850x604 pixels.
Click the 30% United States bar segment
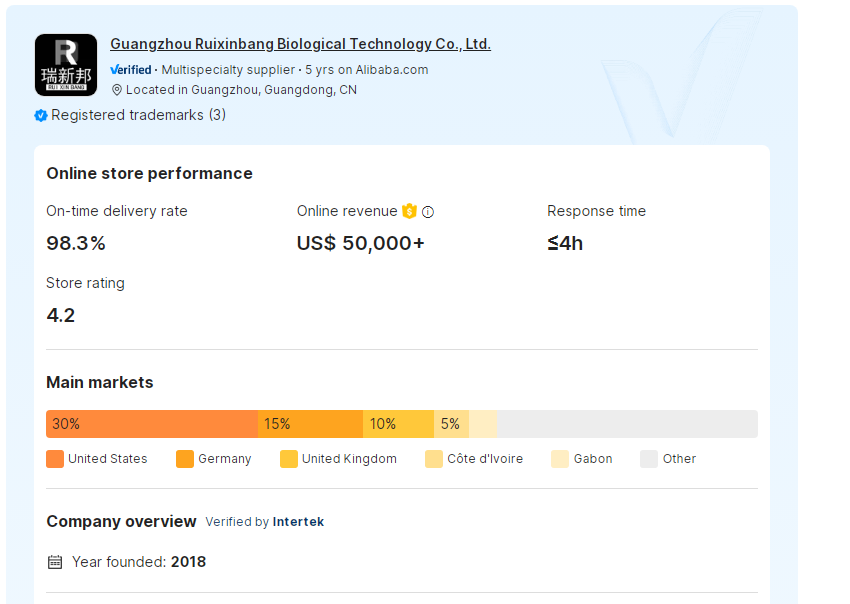pos(152,424)
